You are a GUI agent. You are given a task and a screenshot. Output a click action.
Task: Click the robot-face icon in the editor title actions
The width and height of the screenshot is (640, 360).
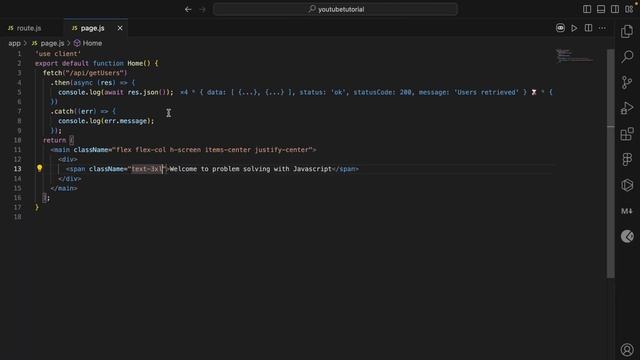[560, 28]
